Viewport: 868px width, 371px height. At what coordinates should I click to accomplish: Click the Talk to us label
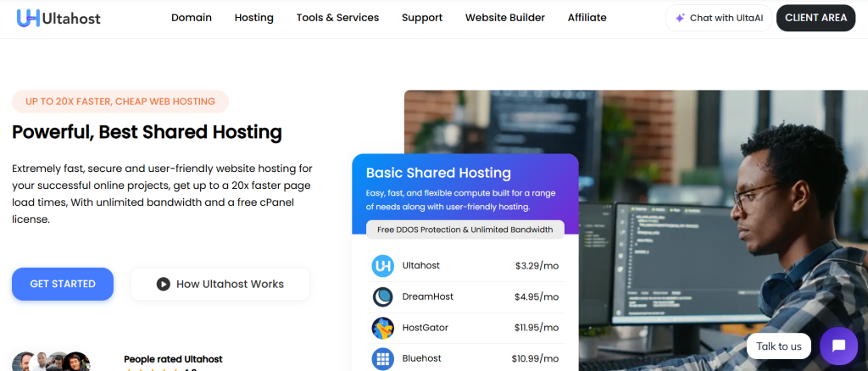click(x=779, y=346)
